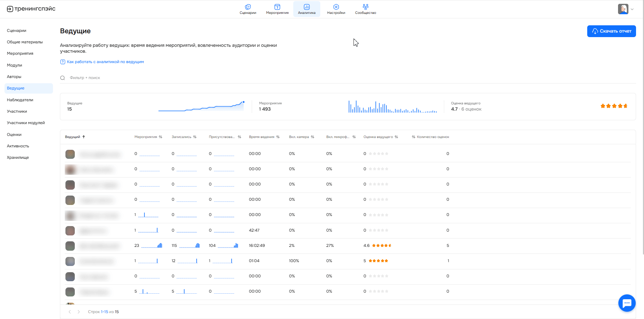Toggle Ведущий column sort arrow
The width and height of the screenshot is (644, 319).
point(83,137)
